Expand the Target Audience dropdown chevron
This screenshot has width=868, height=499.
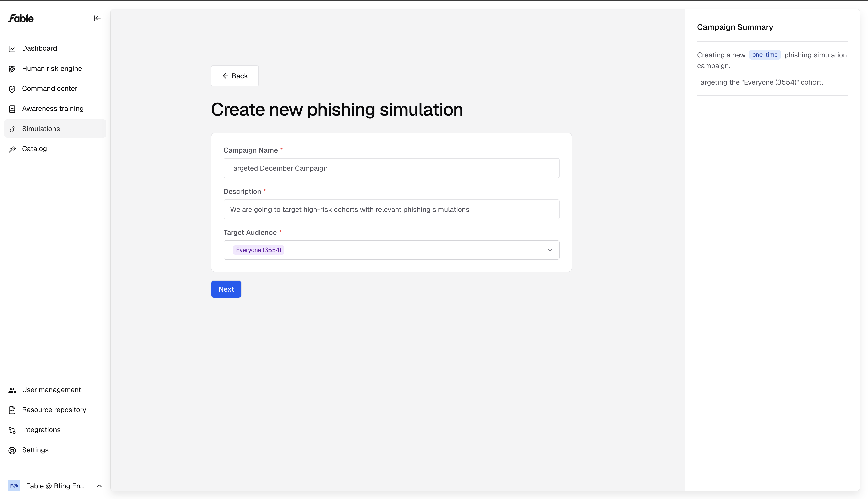pyautogui.click(x=550, y=250)
